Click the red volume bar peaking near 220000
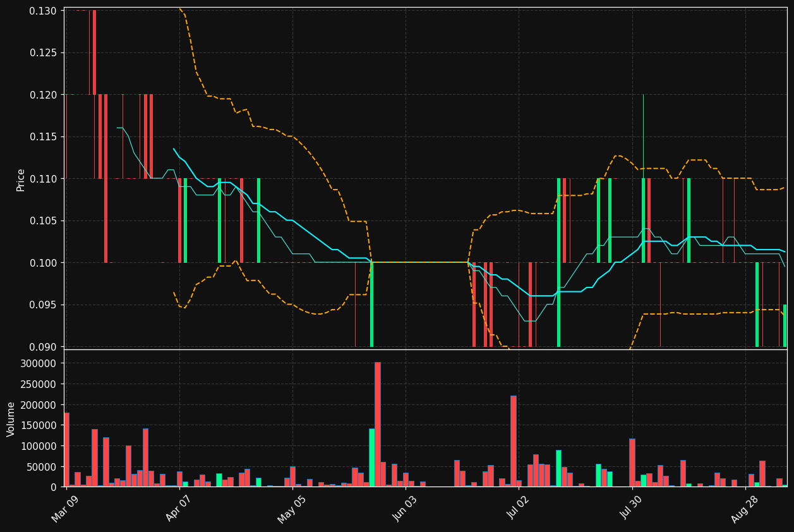The width and height of the screenshot is (794, 532). [514, 441]
